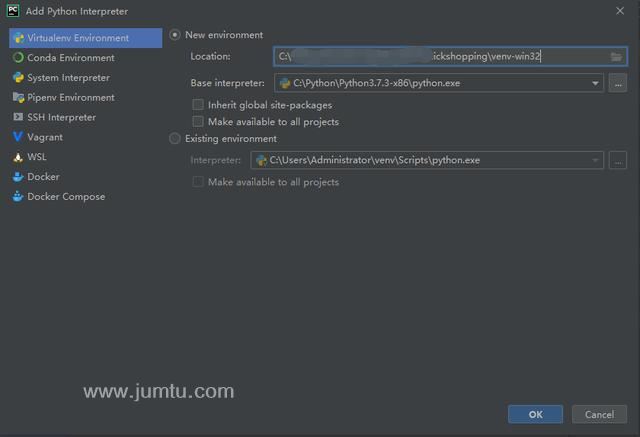The height and width of the screenshot is (437, 640).
Task: Select Pipenv Environment in the sidebar
Action: click(x=86, y=97)
